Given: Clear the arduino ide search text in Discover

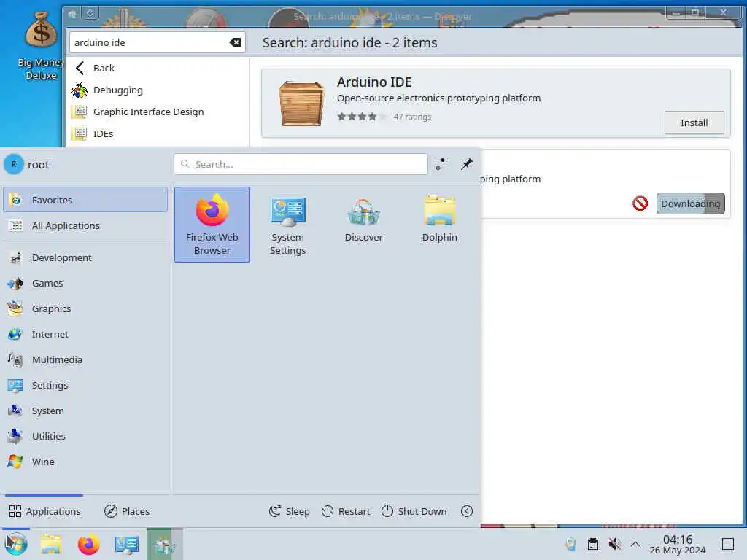Looking at the screenshot, I should tap(235, 42).
